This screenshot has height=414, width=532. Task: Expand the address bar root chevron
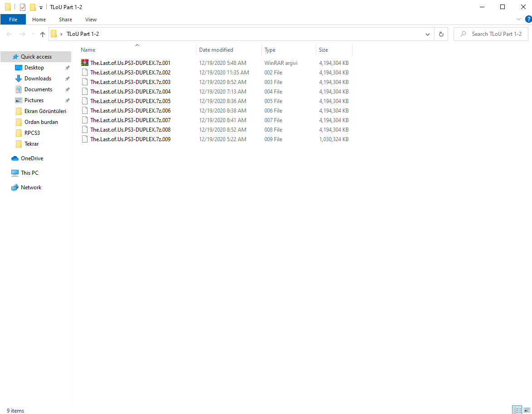(x=61, y=34)
